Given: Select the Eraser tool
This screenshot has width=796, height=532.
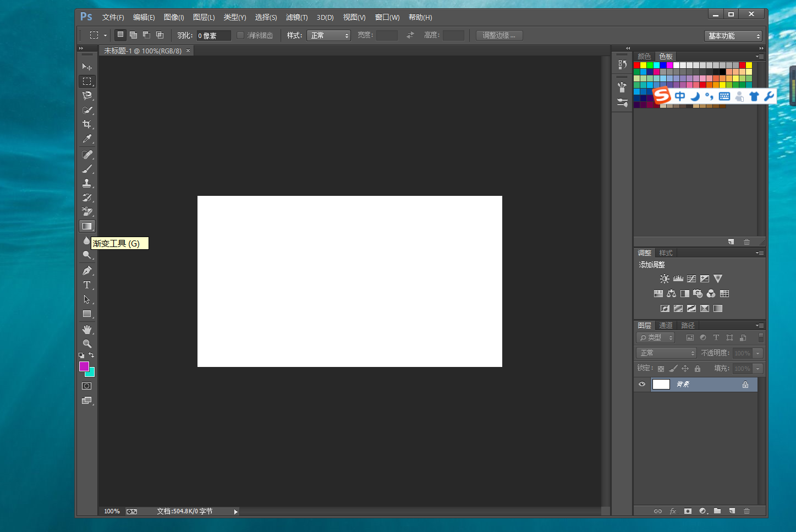Looking at the screenshot, I should (x=87, y=212).
